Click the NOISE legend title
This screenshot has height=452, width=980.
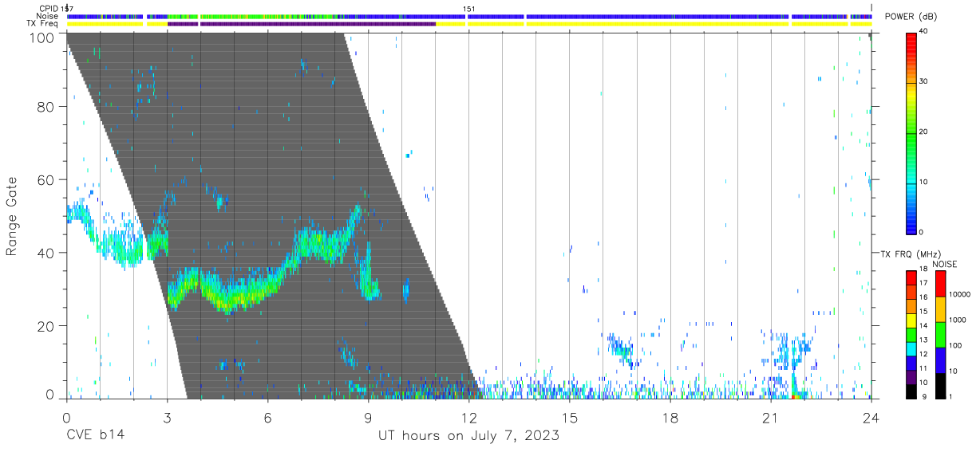[944, 264]
